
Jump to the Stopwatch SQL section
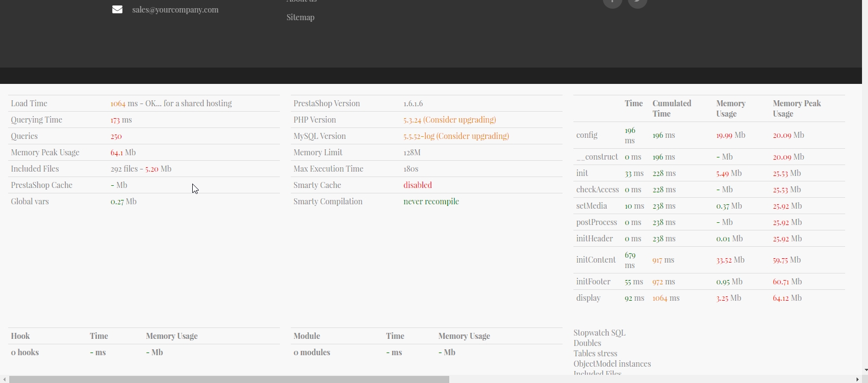(600, 333)
